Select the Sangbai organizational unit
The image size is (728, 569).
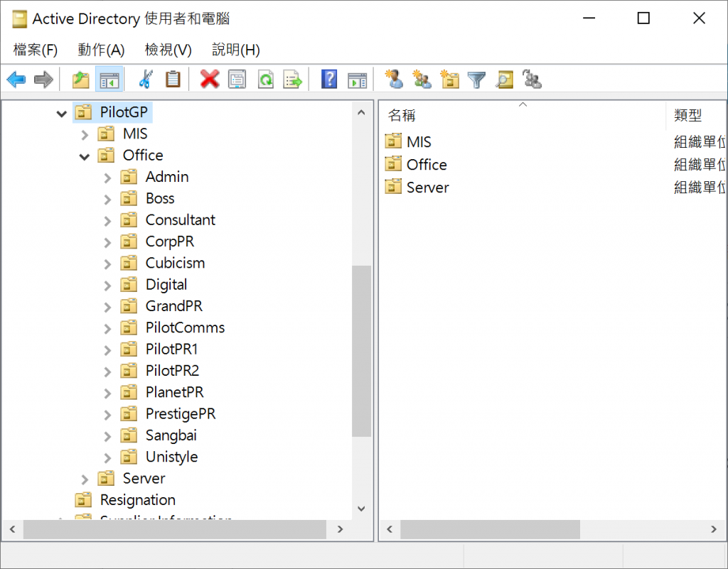click(171, 435)
